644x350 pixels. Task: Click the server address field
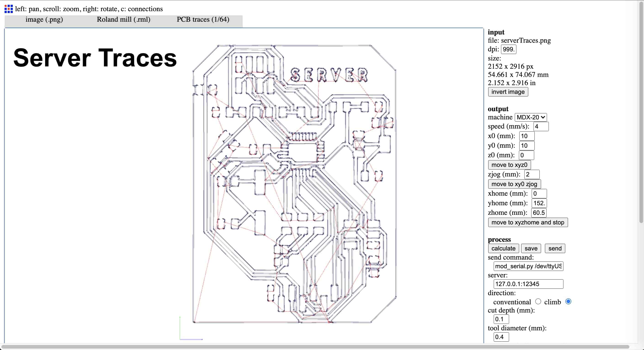point(528,284)
